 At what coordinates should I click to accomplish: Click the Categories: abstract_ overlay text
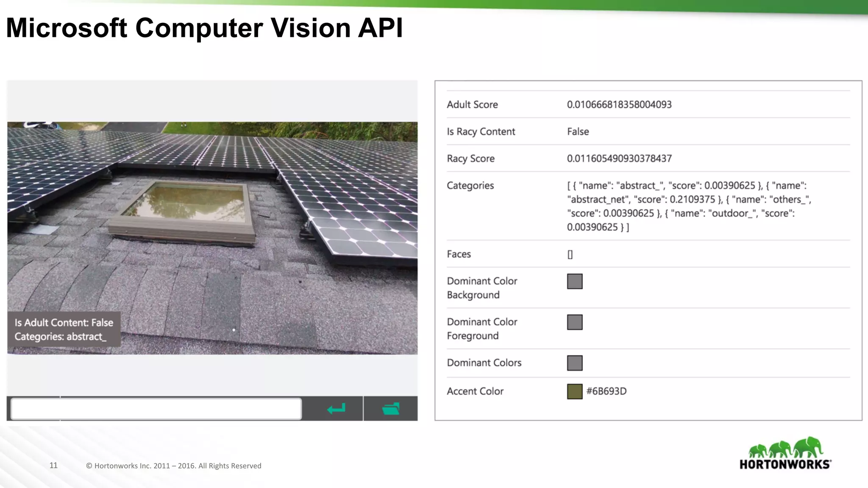(61, 337)
